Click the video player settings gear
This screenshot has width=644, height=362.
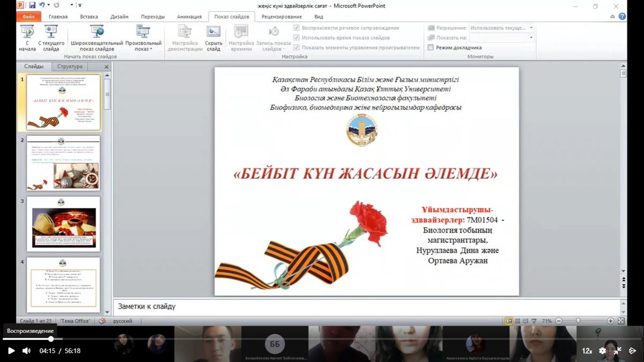[x=603, y=351]
